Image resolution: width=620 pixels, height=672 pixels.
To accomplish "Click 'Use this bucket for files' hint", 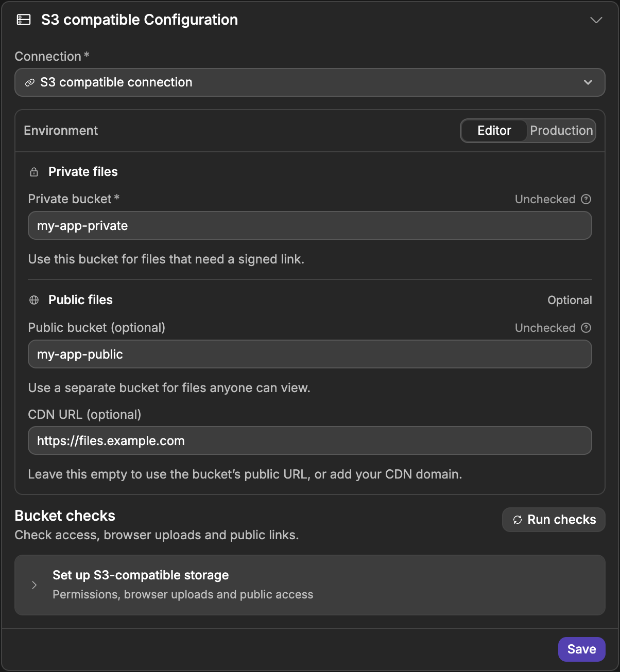I will [166, 259].
